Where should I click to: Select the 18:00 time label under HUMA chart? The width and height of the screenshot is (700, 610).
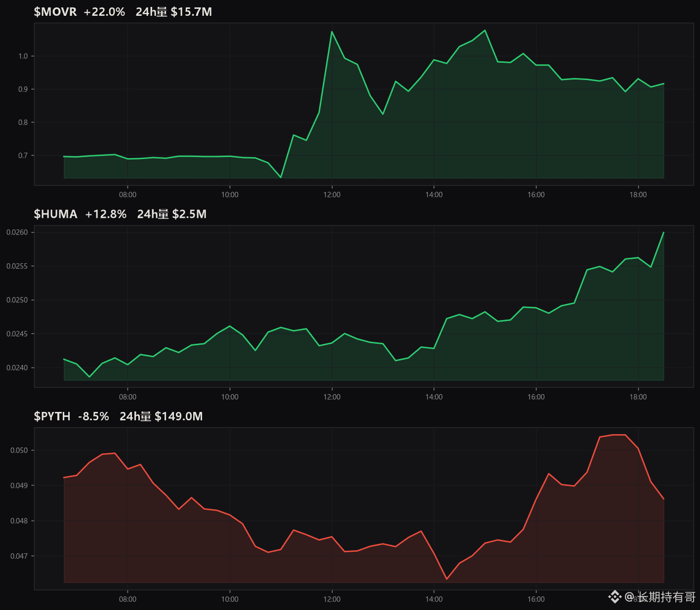638,397
